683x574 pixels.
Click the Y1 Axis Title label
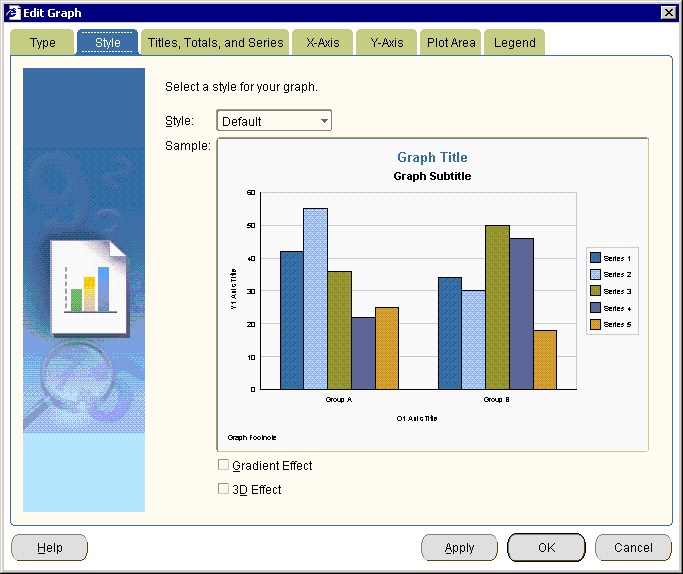(x=233, y=289)
